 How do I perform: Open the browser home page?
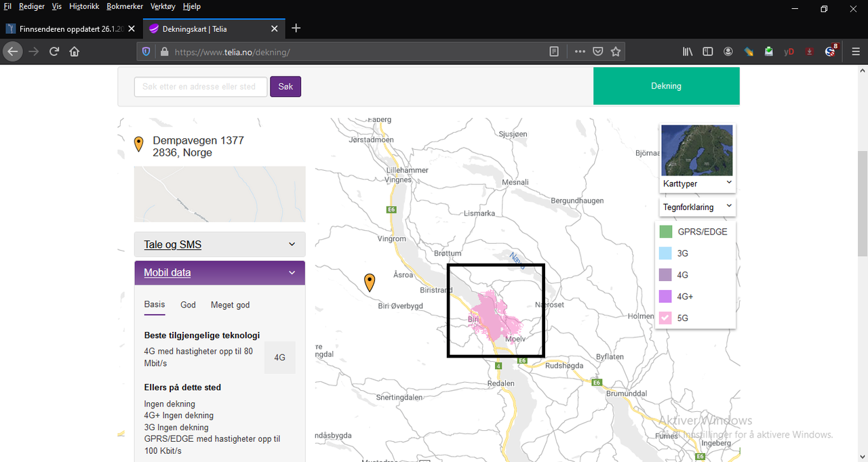(75, 51)
